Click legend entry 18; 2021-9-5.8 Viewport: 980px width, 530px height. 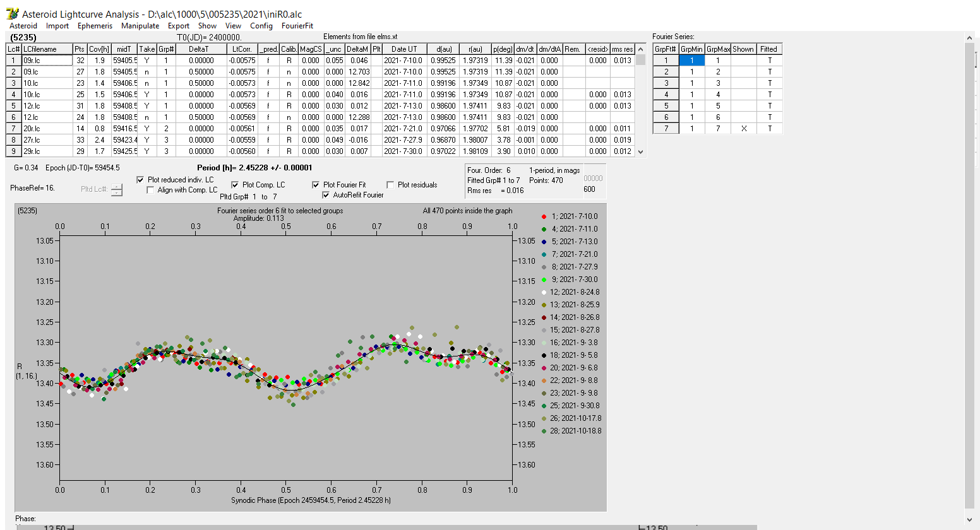coord(573,355)
